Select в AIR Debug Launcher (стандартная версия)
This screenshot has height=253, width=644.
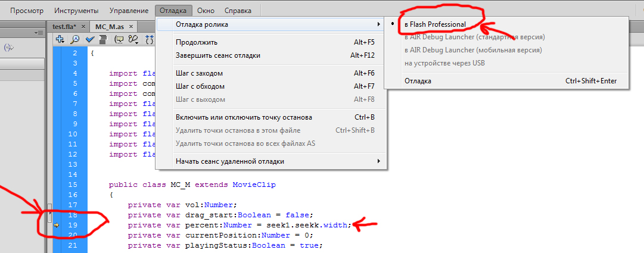506,38
